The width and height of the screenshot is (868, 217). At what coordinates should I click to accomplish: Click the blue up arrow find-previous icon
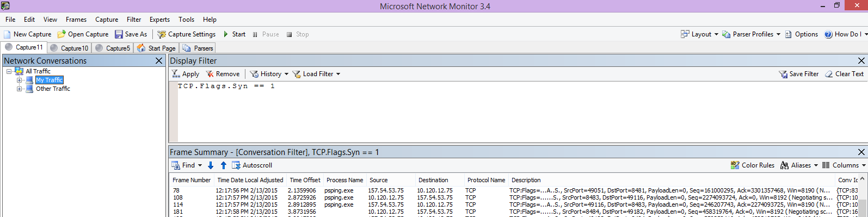click(x=223, y=165)
